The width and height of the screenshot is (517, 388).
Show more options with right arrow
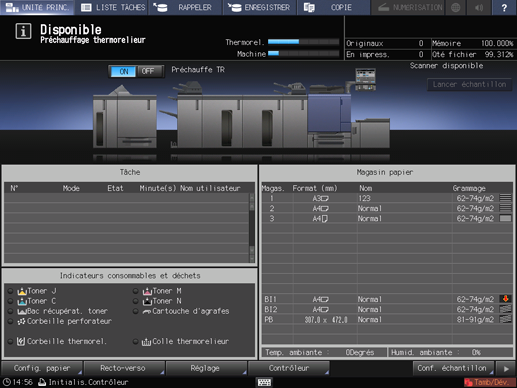click(x=506, y=368)
